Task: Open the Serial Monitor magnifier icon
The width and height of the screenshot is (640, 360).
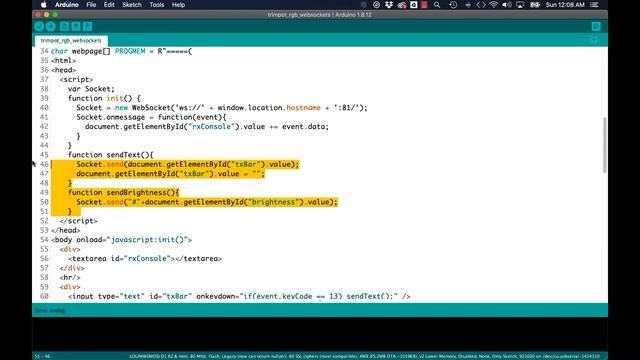Action: tap(596, 27)
